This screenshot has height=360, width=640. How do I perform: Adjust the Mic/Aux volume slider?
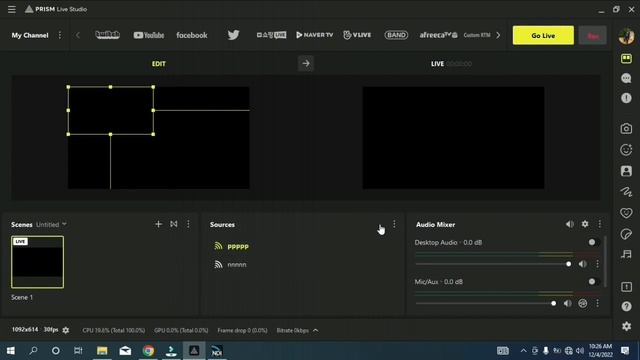[x=486, y=303]
